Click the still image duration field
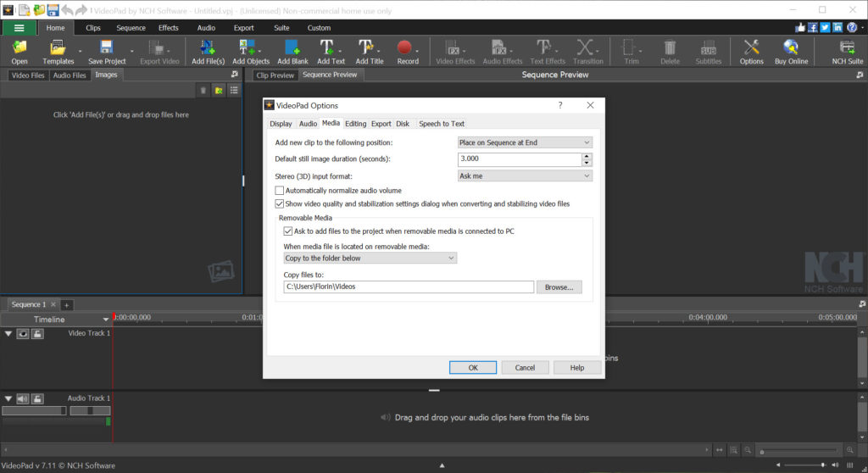This screenshot has height=473, width=868. pyautogui.click(x=520, y=159)
